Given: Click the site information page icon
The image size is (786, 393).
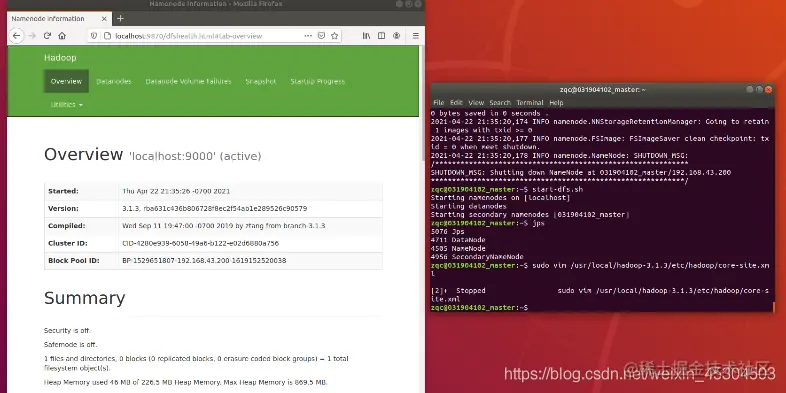Looking at the screenshot, I should pyautogui.click(x=106, y=36).
